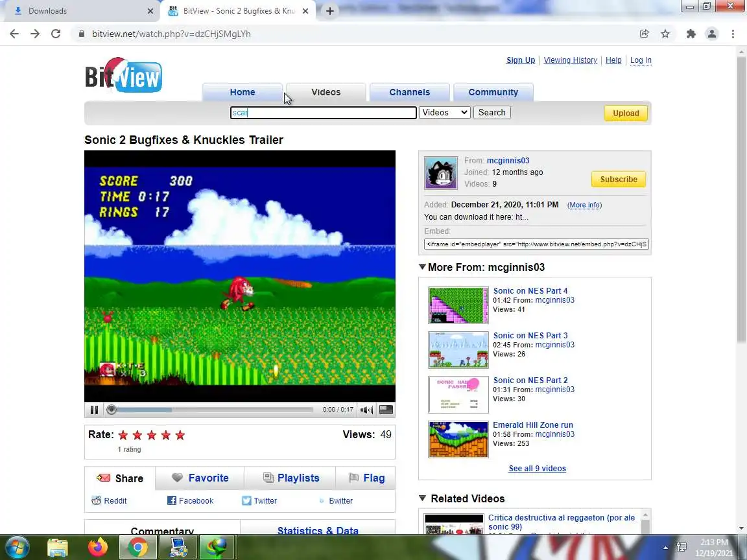
Task: Bookmark this page with star icon
Action: tap(665, 34)
